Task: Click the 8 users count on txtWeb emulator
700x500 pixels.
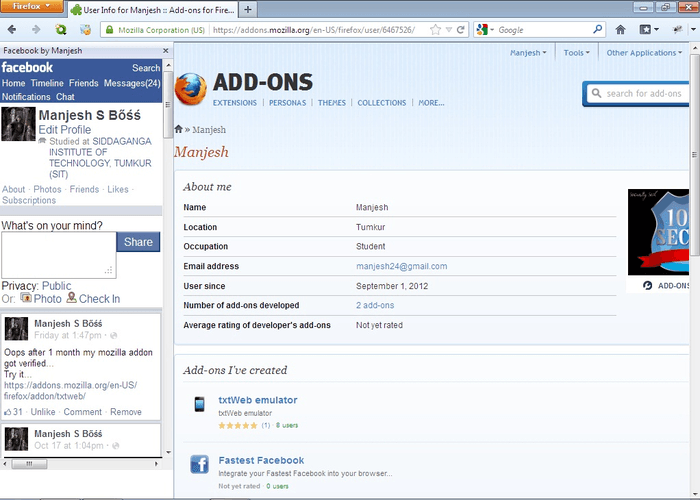Action: [287, 425]
